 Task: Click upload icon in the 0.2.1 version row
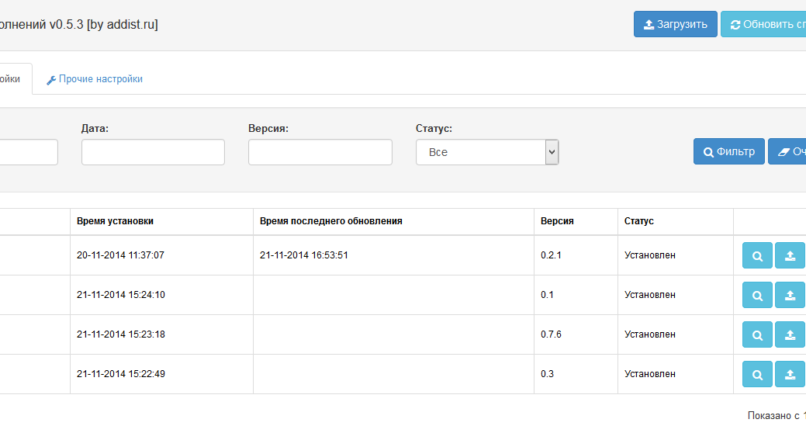tap(790, 256)
